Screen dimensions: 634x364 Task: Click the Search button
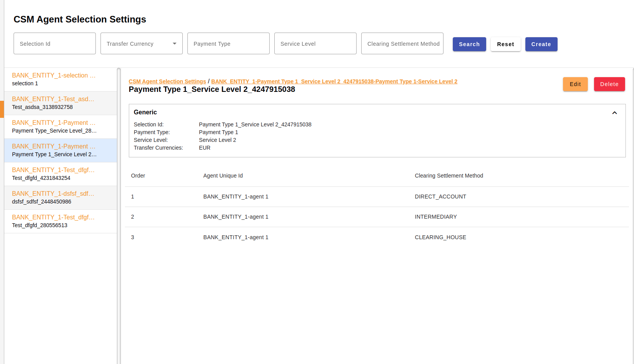coord(469,44)
